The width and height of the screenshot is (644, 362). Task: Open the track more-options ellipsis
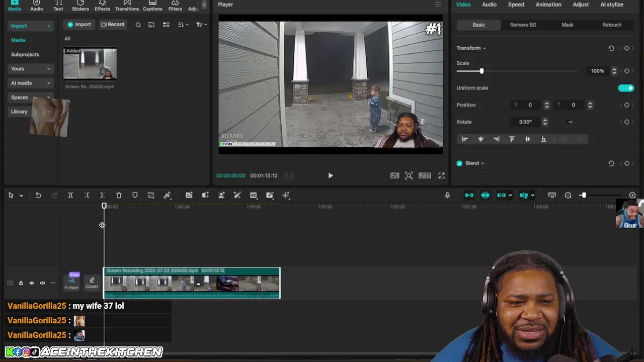(53, 283)
